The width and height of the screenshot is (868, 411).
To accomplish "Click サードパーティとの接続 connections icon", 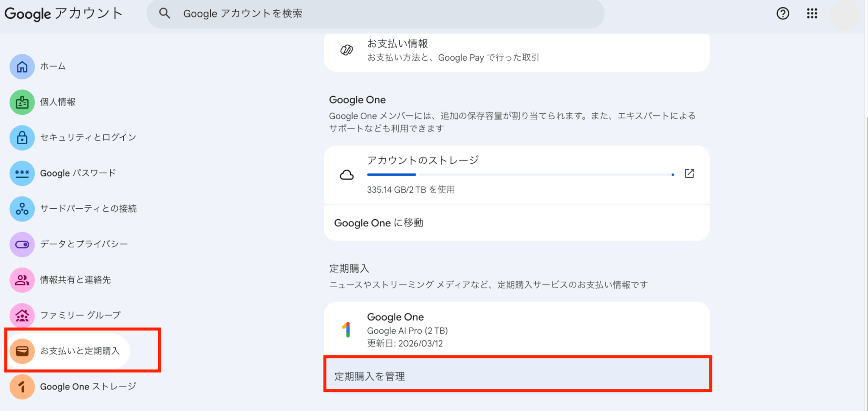I will tap(22, 209).
